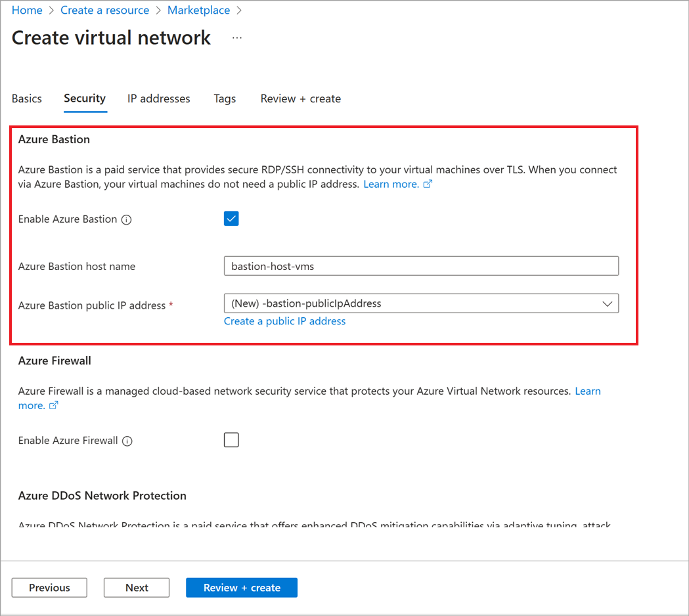The height and width of the screenshot is (616, 689).
Task: Go to Marketplace breadcrumb
Action: (198, 10)
